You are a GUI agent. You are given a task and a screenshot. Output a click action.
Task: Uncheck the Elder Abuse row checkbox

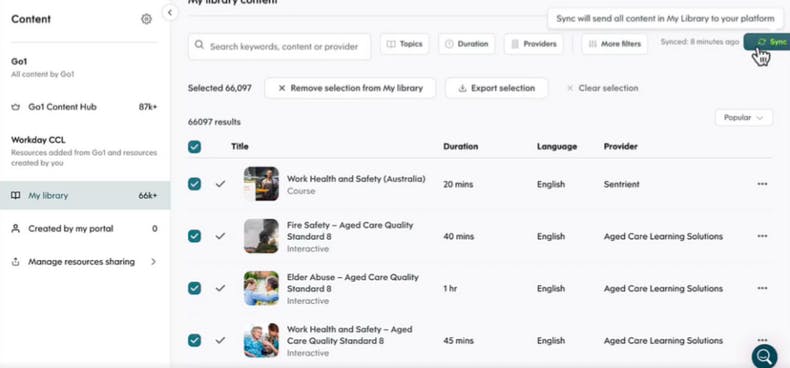coord(194,288)
